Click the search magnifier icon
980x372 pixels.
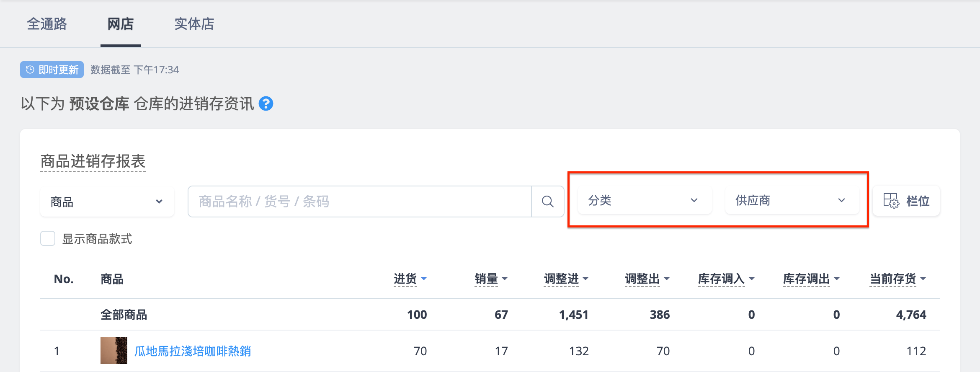click(547, 201)
